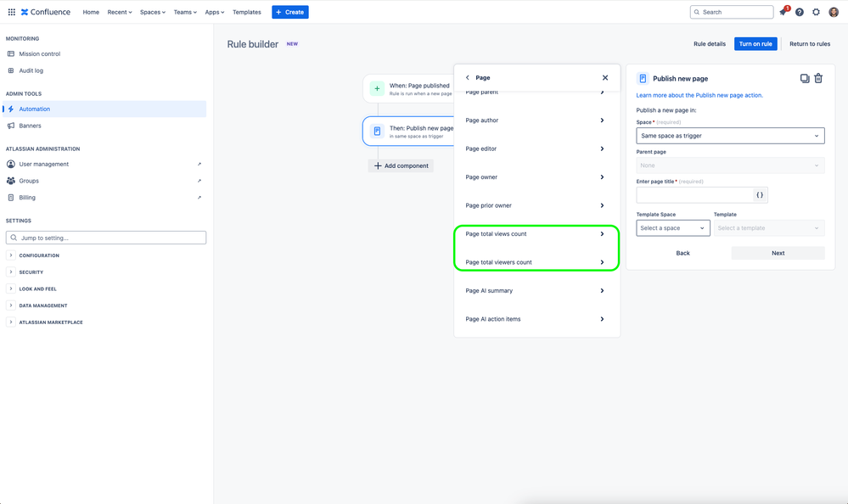Open the app switcher grid icon
The width and height of the screenshot is (848, 504).
11,12
